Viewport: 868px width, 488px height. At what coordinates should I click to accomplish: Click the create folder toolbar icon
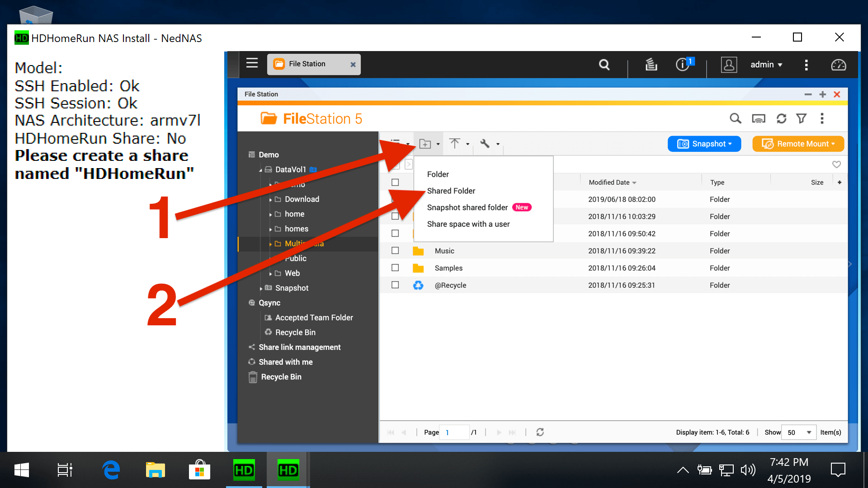(425, 144)
